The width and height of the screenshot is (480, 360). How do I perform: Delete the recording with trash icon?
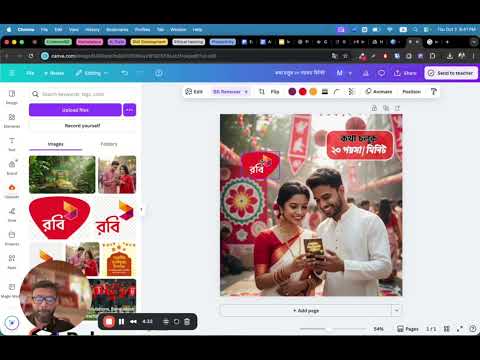(187, 322)
